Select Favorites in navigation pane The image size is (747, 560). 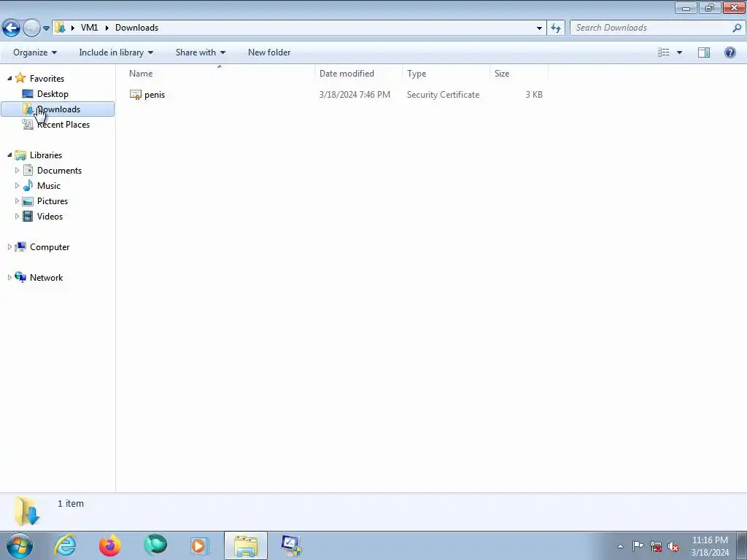pos(47,79)
